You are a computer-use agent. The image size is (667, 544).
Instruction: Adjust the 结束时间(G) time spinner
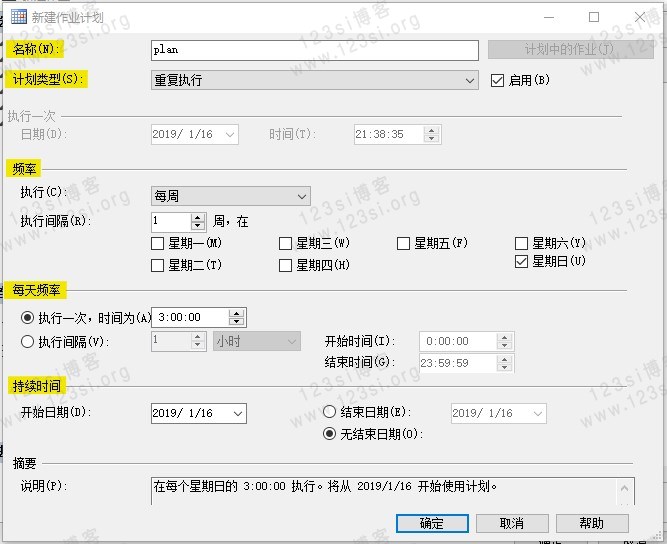(x=505, y=363)
